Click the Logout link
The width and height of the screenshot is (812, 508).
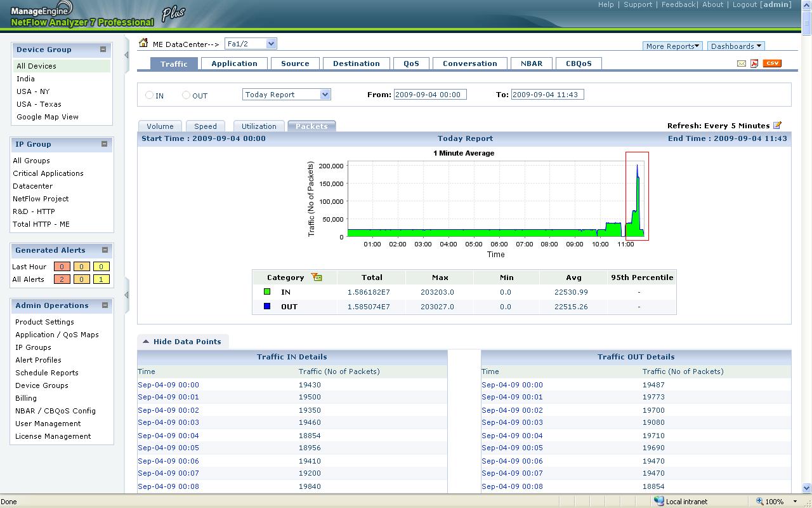coord(745,4)
